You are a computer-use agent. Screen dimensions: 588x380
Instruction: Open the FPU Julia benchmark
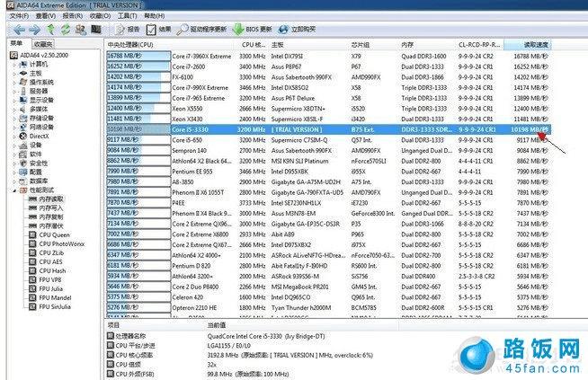46,289
